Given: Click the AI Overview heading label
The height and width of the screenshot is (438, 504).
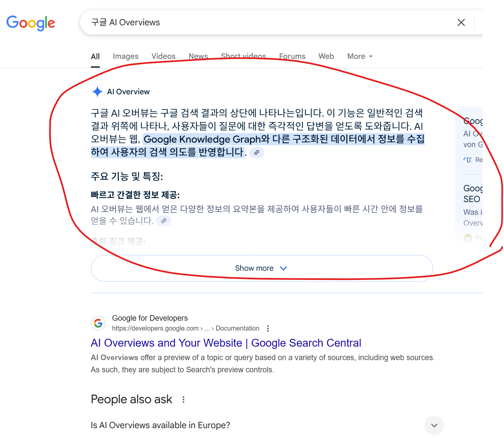Looking at the screenshot, I should [128, 92].
